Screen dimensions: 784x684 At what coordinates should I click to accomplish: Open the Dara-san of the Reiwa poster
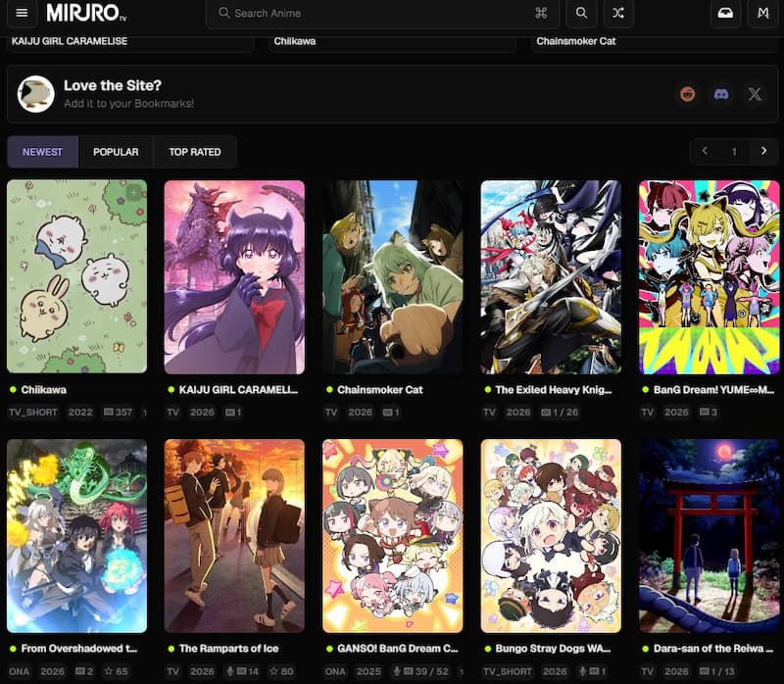click(x=709, y=535)
